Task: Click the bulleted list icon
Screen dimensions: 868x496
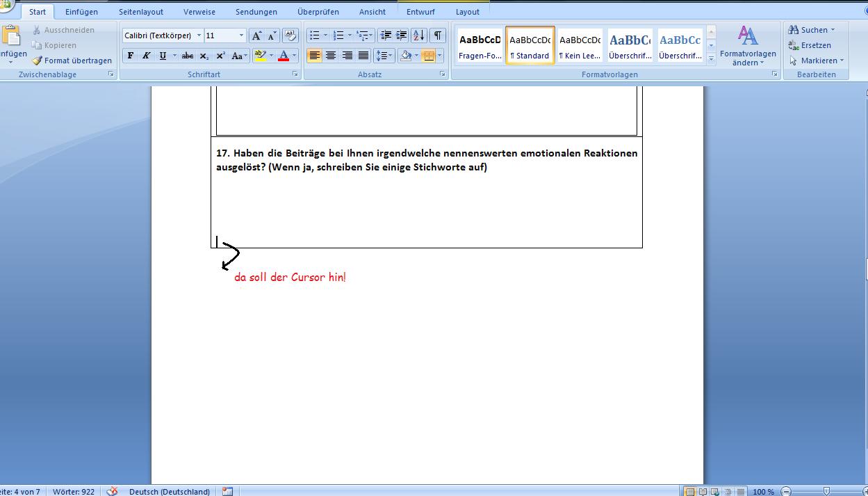Action: click(x=314, y=35)
